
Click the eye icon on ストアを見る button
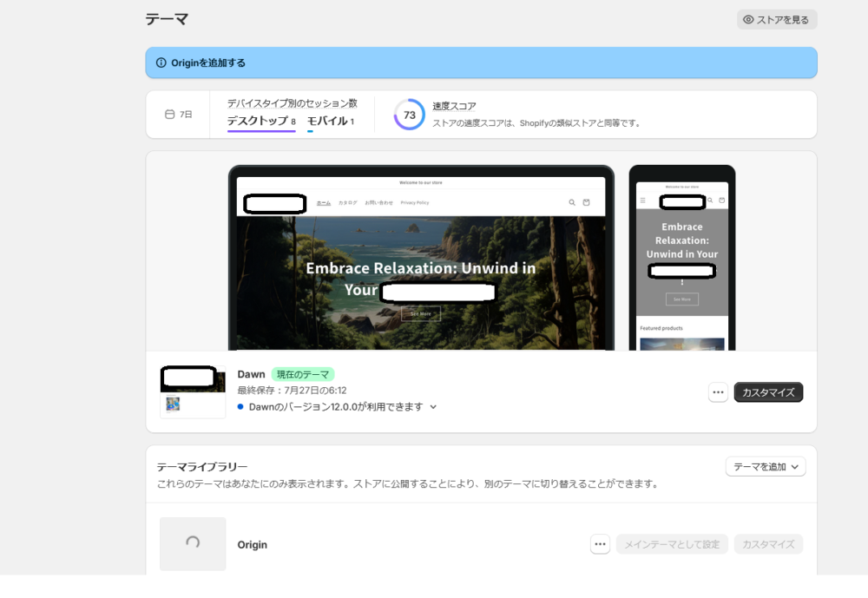748,19
